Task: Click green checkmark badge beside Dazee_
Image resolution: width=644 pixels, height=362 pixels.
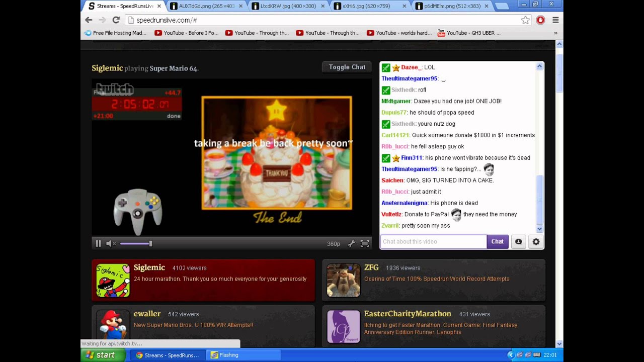Action: pos(386,67)
